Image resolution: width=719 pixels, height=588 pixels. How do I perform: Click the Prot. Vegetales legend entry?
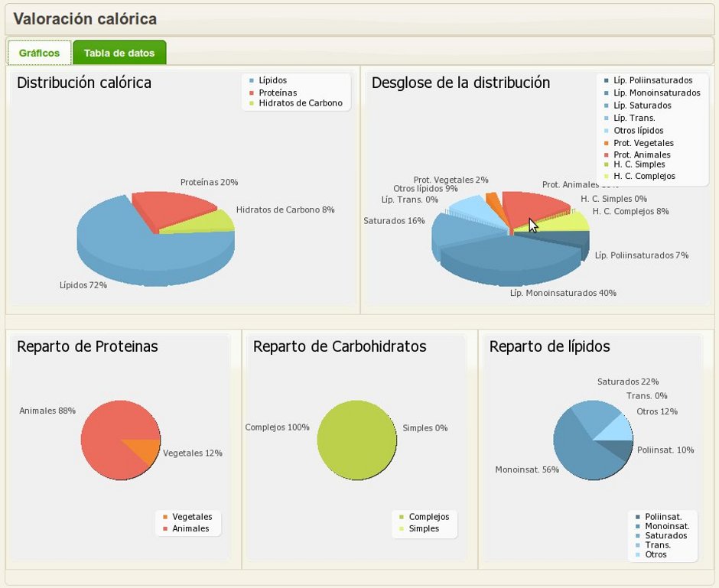639,143
